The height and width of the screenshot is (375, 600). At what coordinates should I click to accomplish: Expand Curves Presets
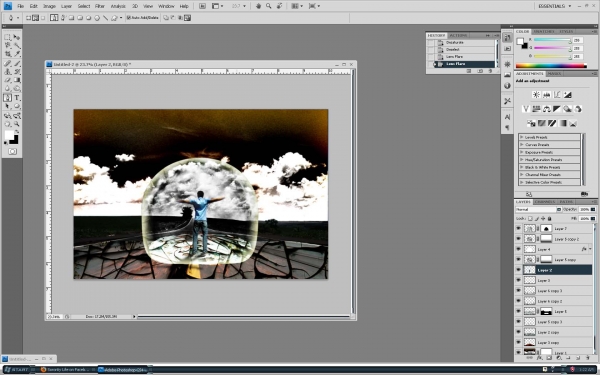pos(522,145)
